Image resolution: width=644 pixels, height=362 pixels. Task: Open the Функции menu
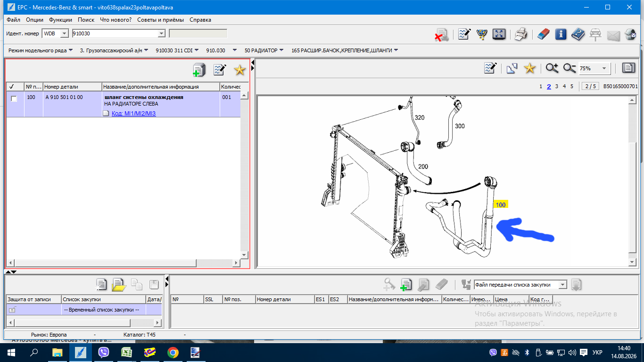point(60,20)
